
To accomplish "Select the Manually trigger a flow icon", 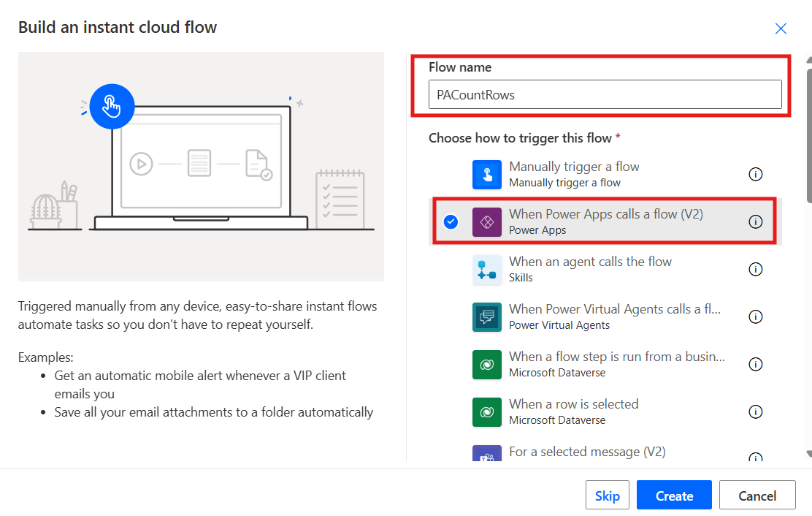I will click(487, 174).
